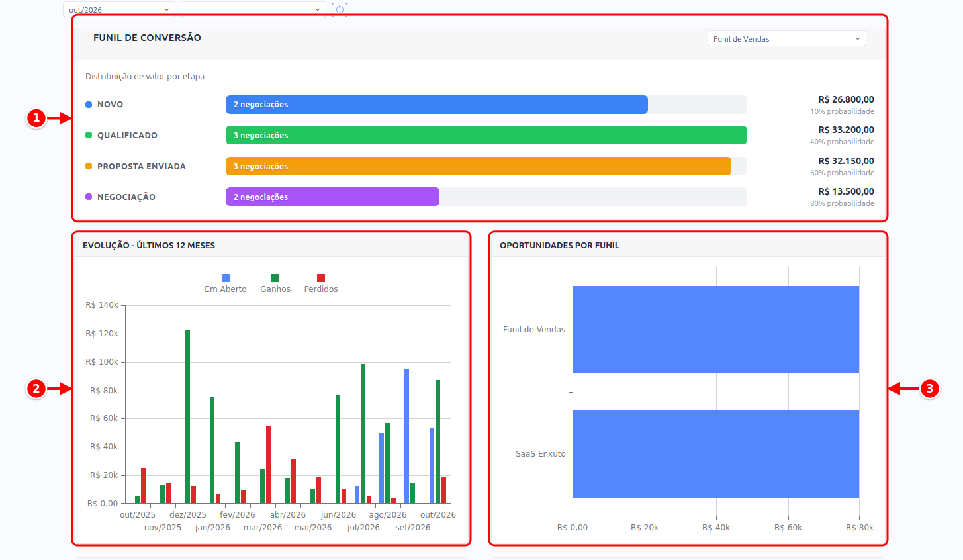This screenshot has width=963, height=560.
Task: Click the NEGOCIAÇÃO stage label
Action: (x=126, y=197)
